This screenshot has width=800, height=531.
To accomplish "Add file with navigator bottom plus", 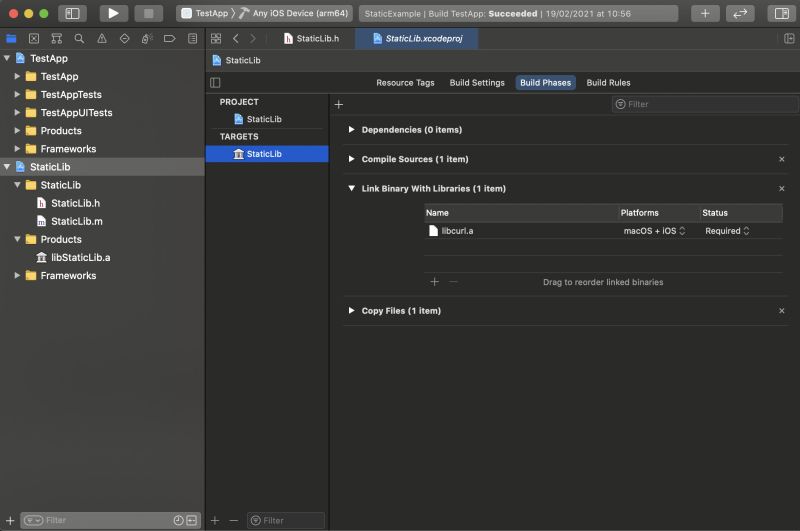I will [10, 520].
